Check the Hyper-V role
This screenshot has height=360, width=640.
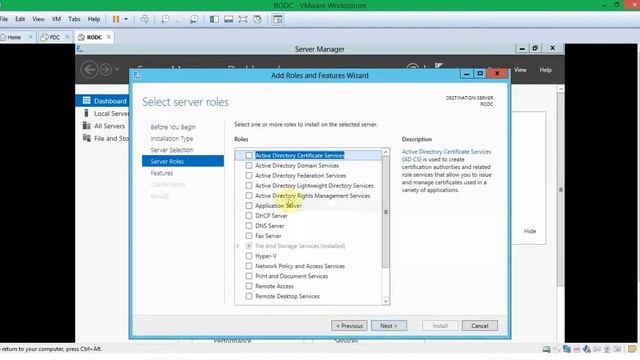249,256
